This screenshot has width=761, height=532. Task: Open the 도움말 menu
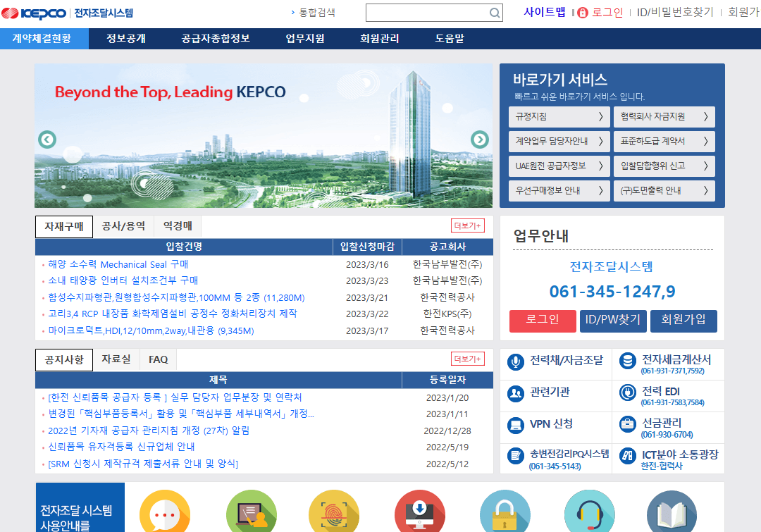pyautogui.click(x=450, y=38)
